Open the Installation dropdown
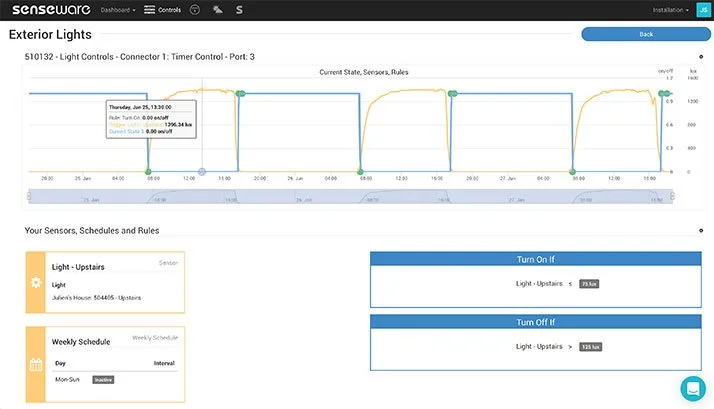 click(x=670, y=10)
